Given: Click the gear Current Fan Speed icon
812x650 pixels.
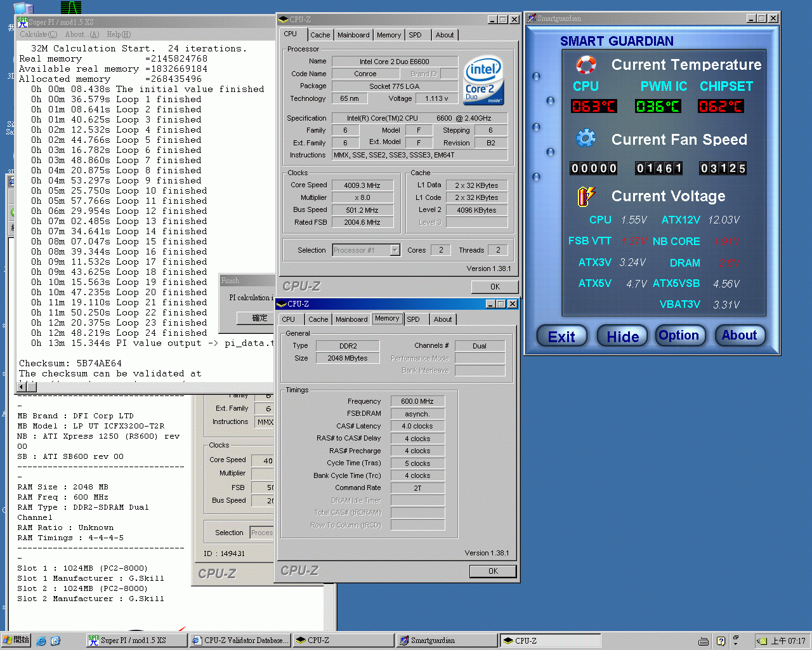Looking at the screenshot, I should pos(586,138).
